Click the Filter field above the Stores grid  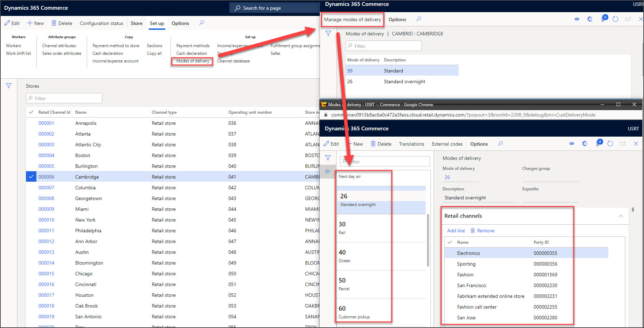64,98
